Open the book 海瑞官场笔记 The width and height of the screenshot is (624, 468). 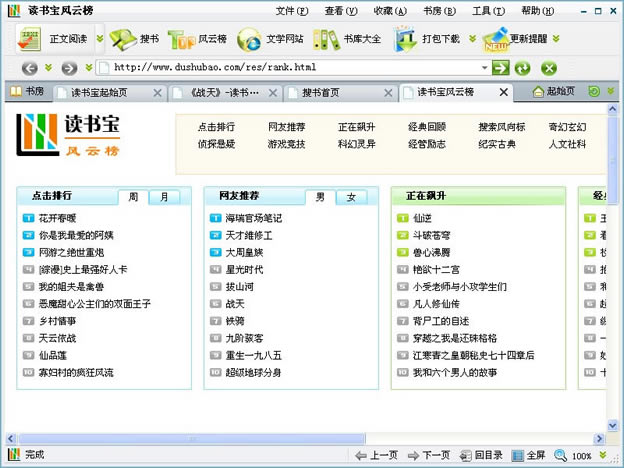click(254, 218)
